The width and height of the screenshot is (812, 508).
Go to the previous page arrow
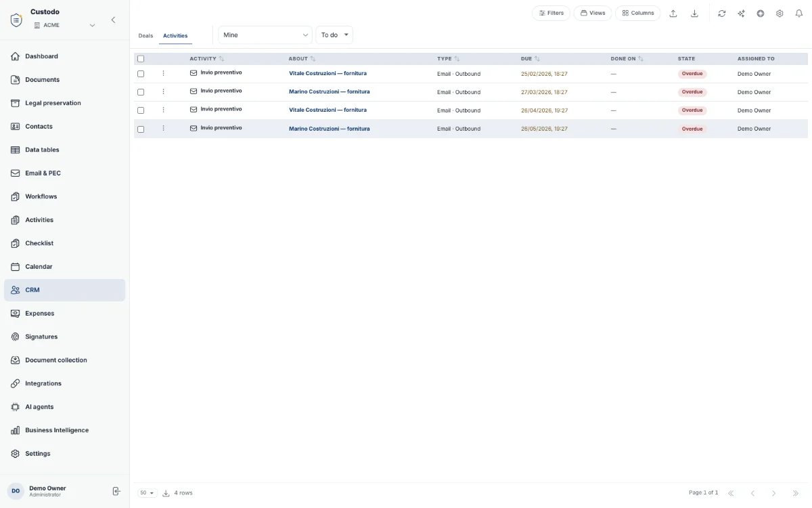[752, 493]
